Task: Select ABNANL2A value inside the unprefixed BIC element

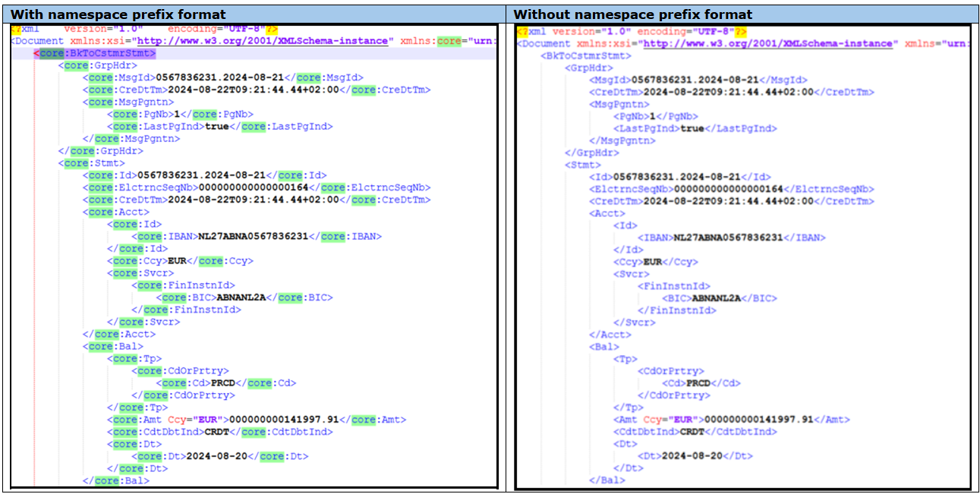Action: pyautogui.click(x=716, y=298)
